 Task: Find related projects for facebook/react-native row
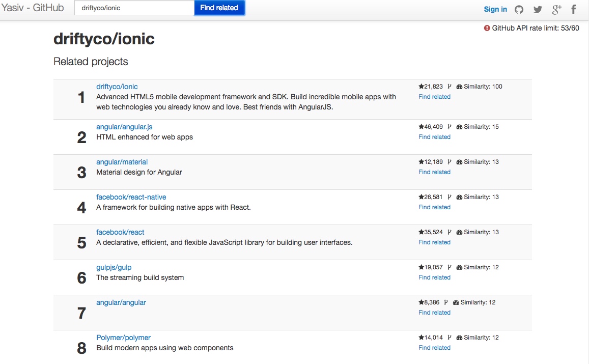coord(434,207)
